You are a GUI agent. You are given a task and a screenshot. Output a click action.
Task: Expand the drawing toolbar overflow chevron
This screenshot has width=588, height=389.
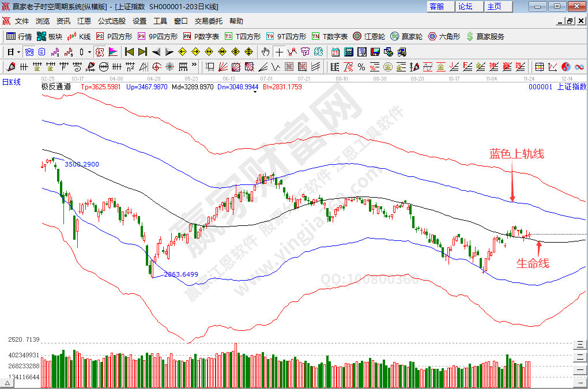click(x=195, y=67)
